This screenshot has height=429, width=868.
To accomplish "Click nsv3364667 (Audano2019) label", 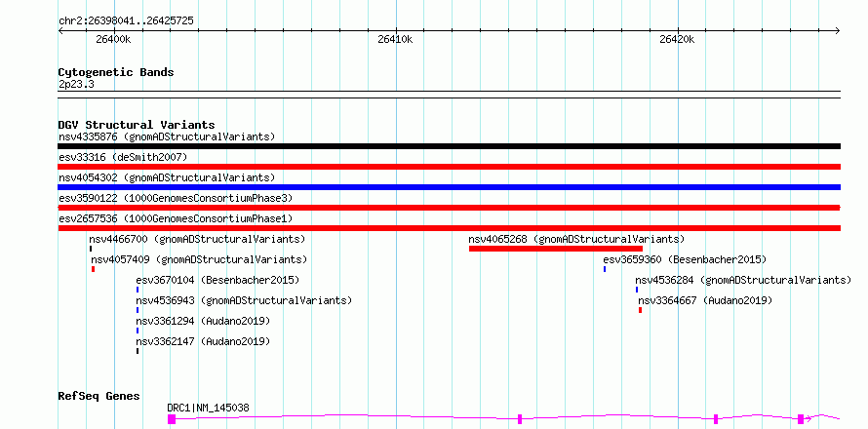I will 705,300.
